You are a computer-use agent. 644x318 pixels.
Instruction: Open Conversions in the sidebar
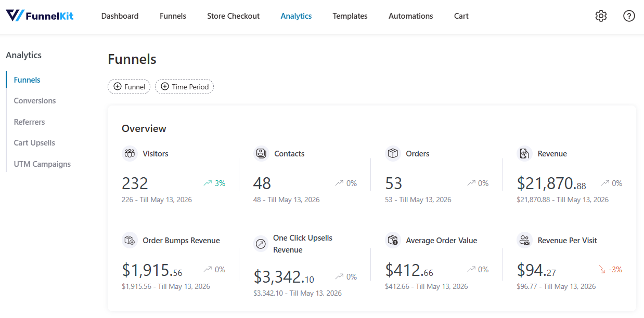35,101
